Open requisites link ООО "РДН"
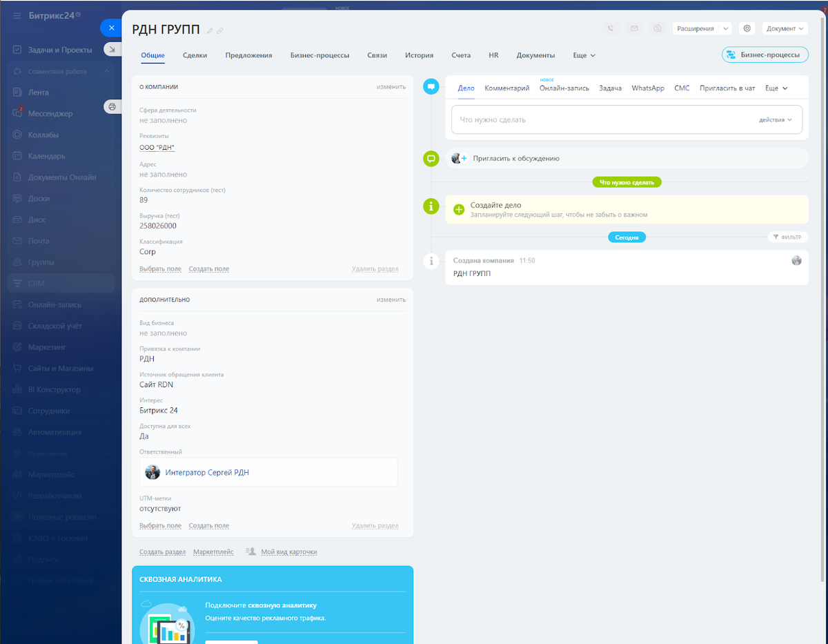 tap(157, 148)
